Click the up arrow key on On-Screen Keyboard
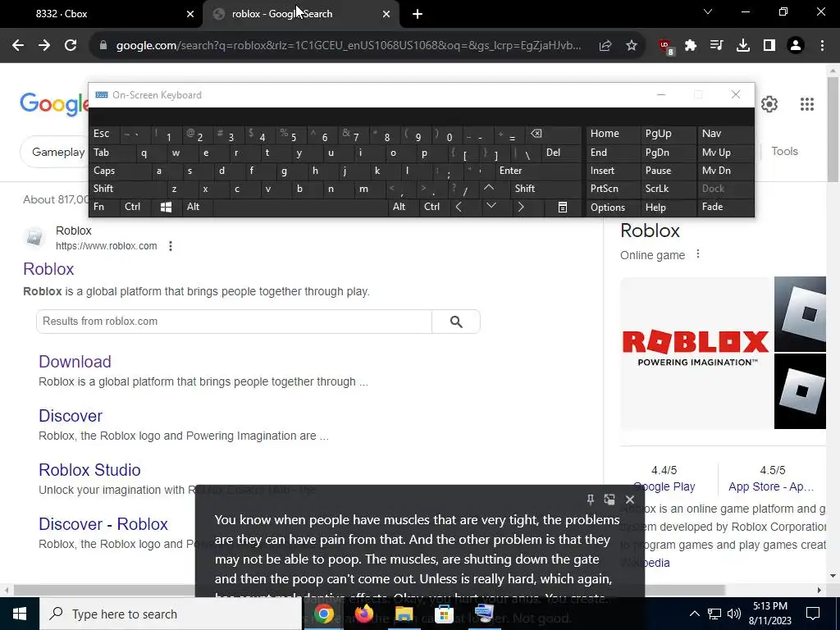 click(489, 188)
